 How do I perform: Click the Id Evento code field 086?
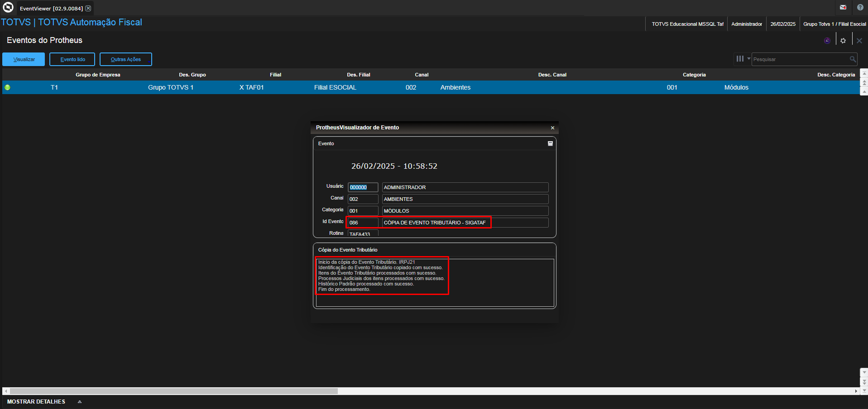363,223
